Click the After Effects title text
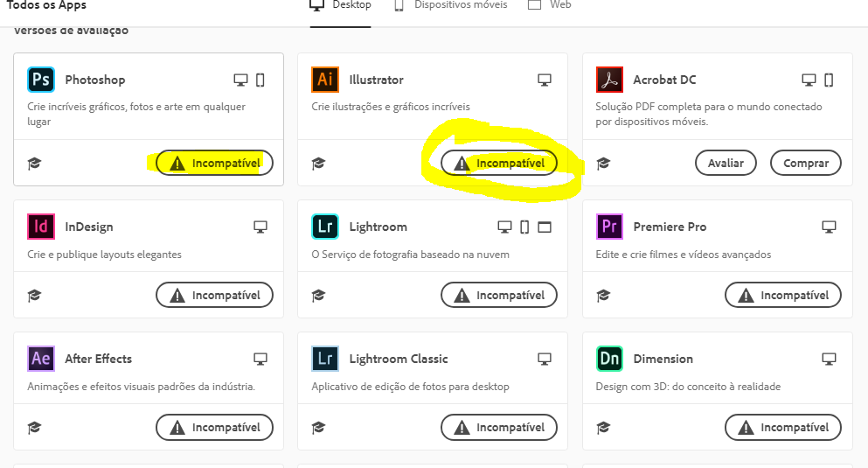Viewport: 868px width, 468px height. pos(99,359)
